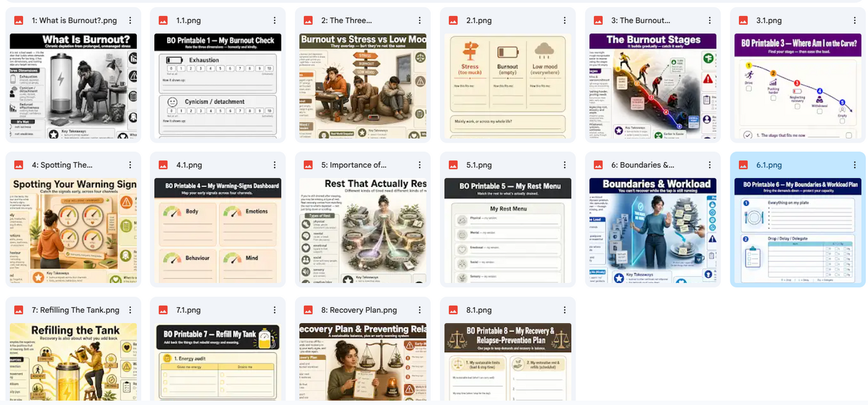This screenshot has height=405, width=868.
Task: Open more actions for 8: Recovery Plan.png
Action: click(x=420, y=310)
